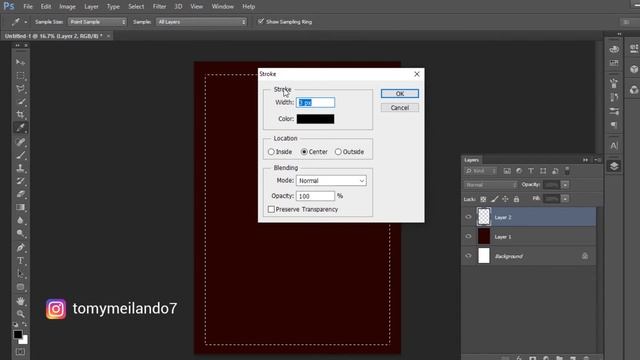Click OK in the Stroke dialog
Image resolution: width=640 pixels, height=360 pixels.
(400, 93)
